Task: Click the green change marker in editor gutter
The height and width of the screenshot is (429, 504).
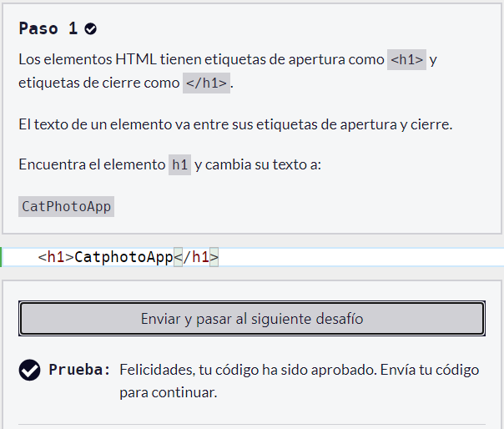Action: [2, 257]
